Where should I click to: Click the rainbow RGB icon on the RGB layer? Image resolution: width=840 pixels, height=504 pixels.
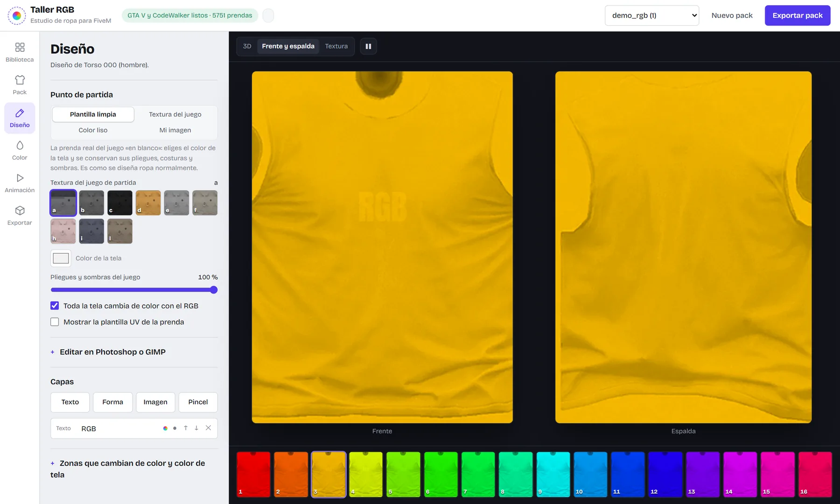tap(165, 428)
